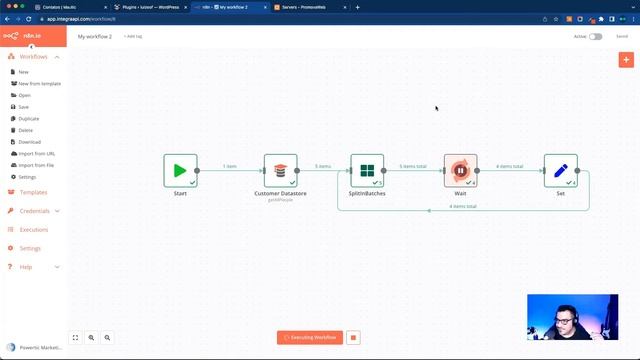Click the webcam video overlay
This screenshot has height=360, width=640.
pos(573,317)
